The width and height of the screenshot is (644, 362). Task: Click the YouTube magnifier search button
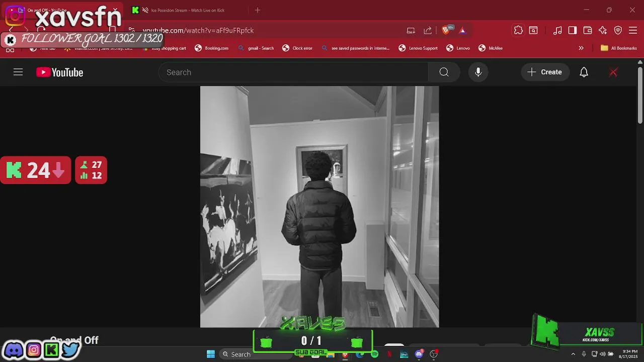[444, 72]
